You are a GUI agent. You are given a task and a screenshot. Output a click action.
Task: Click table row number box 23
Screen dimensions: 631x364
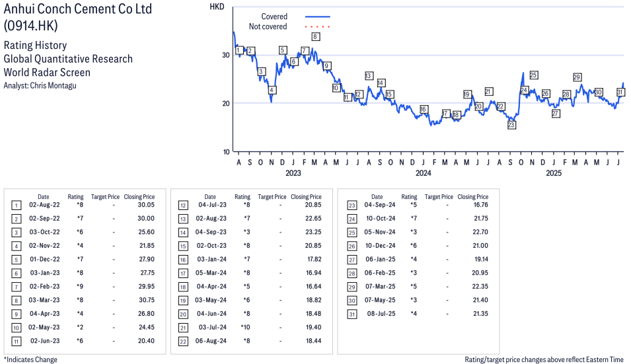[x=352, y=205]
